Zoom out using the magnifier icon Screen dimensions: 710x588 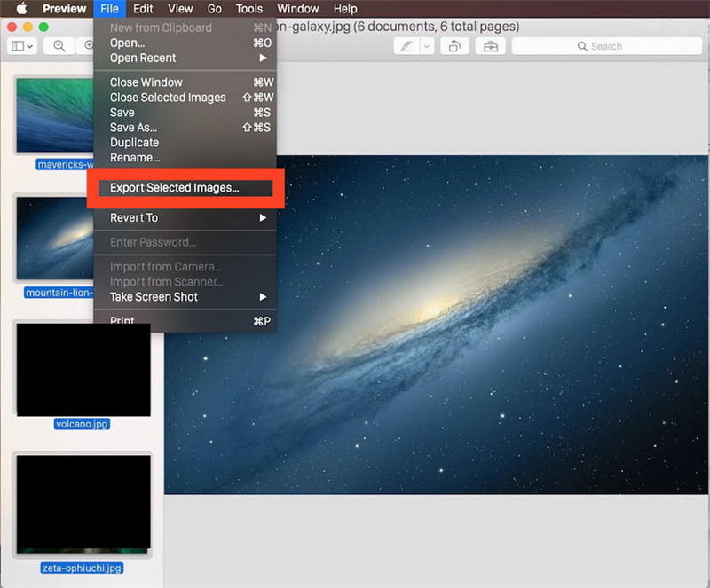tap(59, 45)
